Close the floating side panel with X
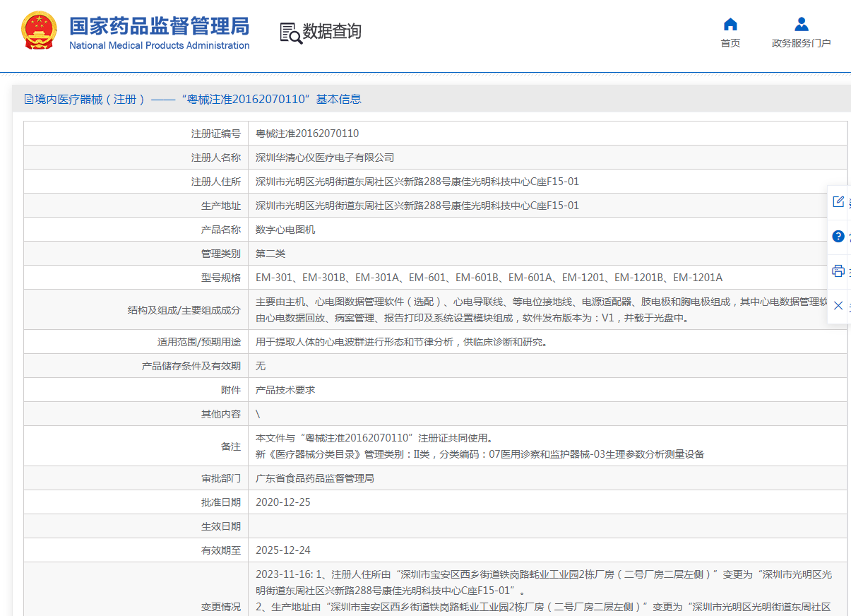This screenshot has height=616, width=851. click(x=838, y=305)
